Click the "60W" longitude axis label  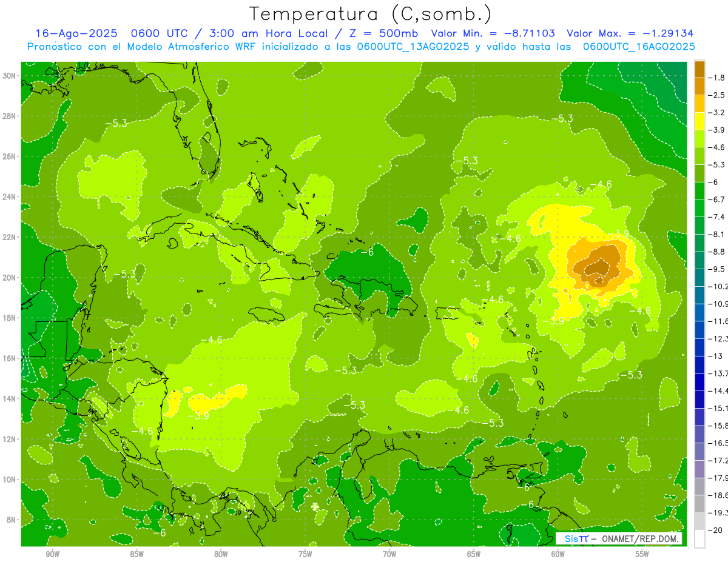[558, 554]
